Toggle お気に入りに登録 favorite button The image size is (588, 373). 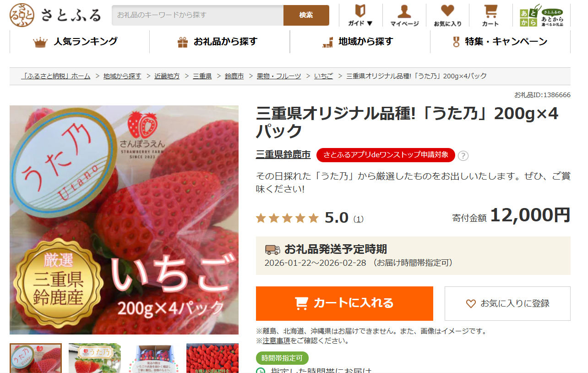(x=507, y=303)
